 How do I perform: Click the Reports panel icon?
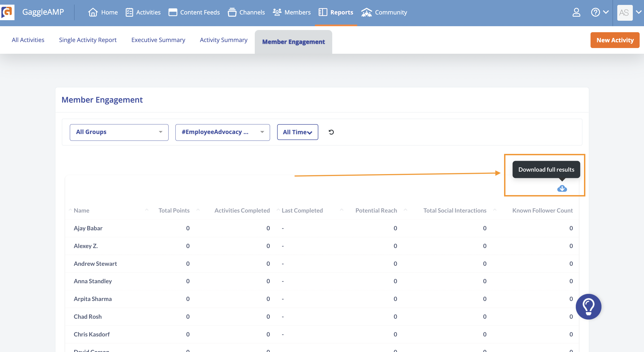pyautogui.click(x=323, y=12)
